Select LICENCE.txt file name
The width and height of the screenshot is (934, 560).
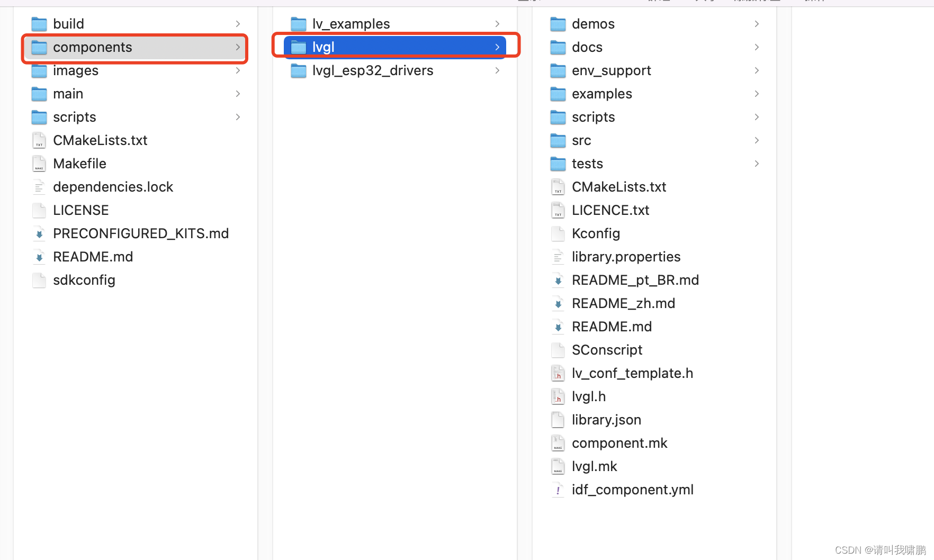coord(610,210)
